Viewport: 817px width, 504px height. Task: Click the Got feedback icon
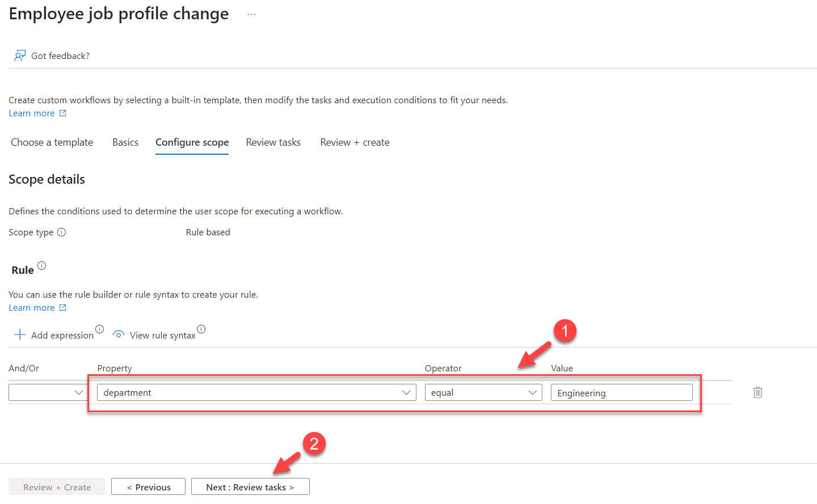pyautogui.click(x=20, y=55)
